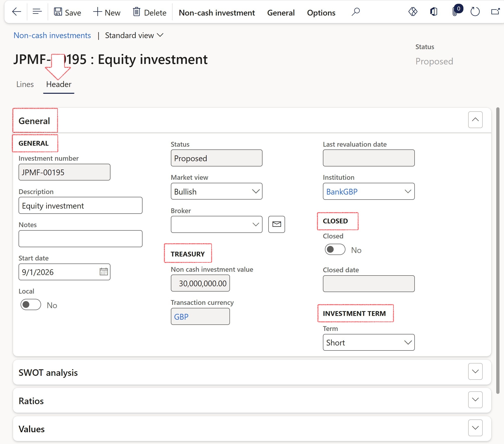The width and height of the screenshot is (504, 444).
Task: Switch to the Header tab
Action: (59, 84)
